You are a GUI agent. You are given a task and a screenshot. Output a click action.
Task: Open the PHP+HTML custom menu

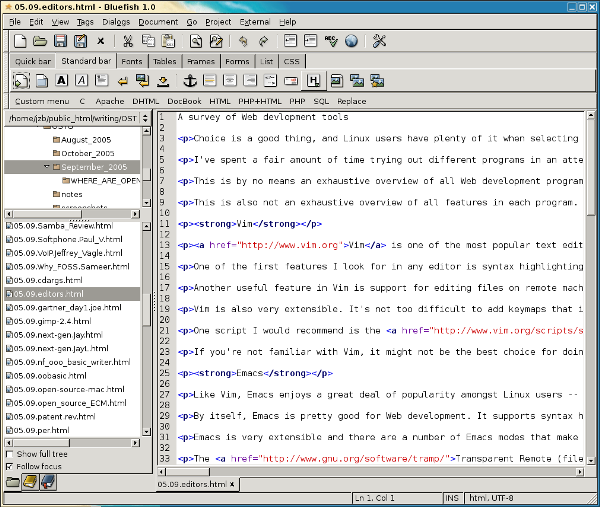259,101
